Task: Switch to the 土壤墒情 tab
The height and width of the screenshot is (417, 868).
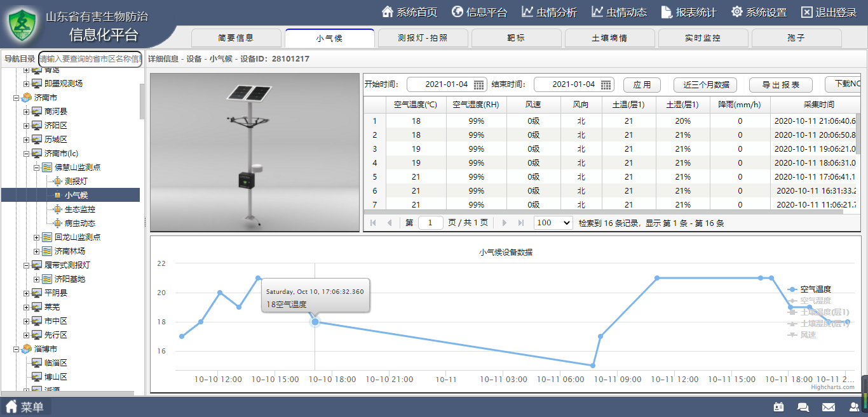Action: click(609, 38)
